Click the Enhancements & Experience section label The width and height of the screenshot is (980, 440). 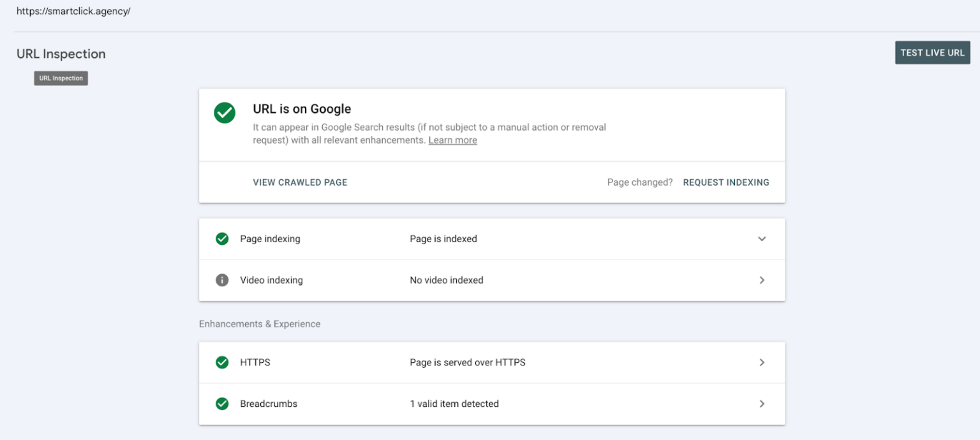[x=259, y=324]
